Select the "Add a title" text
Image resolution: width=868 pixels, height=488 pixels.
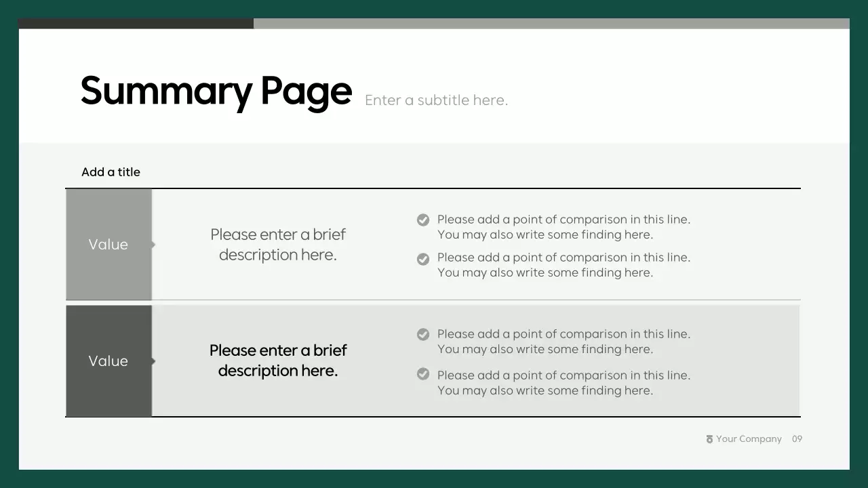[x=111, y=172]
